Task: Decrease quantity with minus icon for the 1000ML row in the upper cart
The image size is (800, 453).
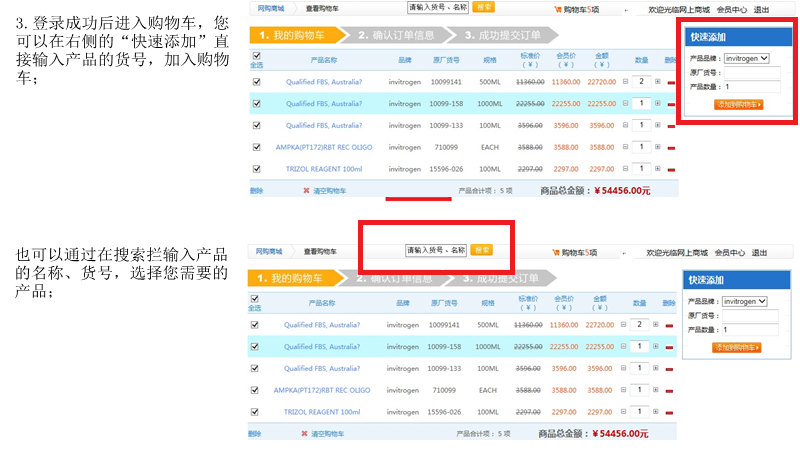Action: click(x=625, y=104)
